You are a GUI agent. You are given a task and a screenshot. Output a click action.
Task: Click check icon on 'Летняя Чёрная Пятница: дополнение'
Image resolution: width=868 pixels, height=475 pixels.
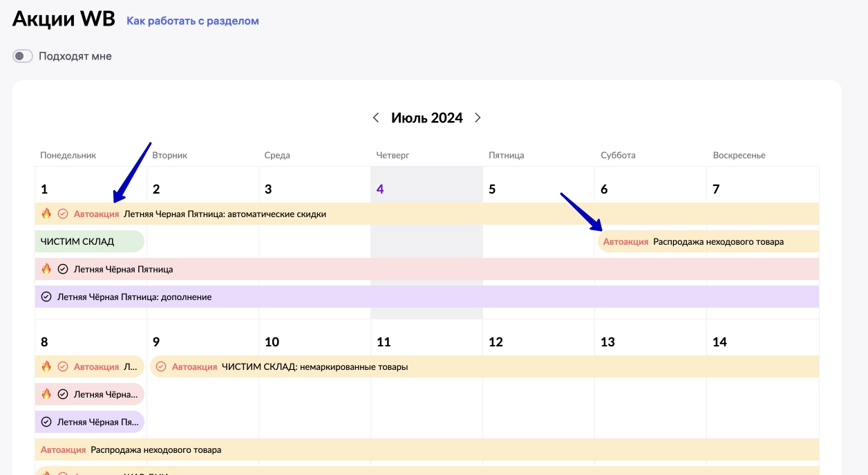coord(46,297)
